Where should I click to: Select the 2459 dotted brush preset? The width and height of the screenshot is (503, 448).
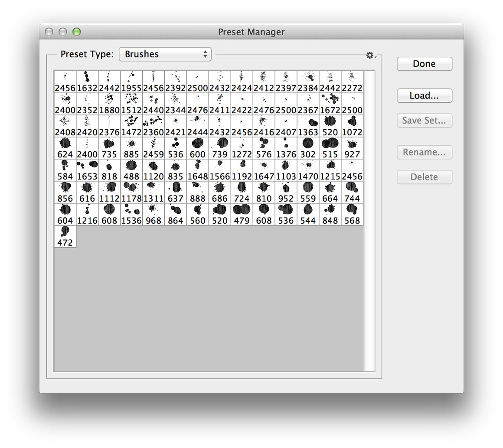154,148
